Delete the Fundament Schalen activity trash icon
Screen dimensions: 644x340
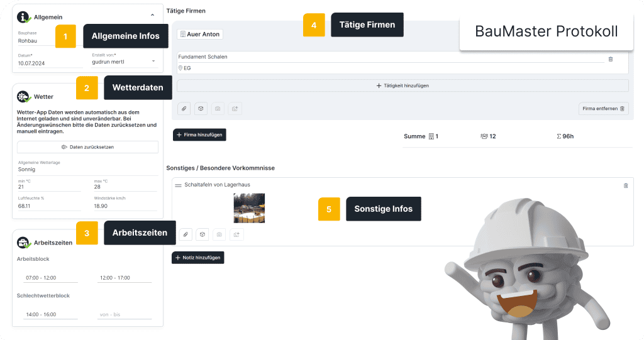point(610,59)
